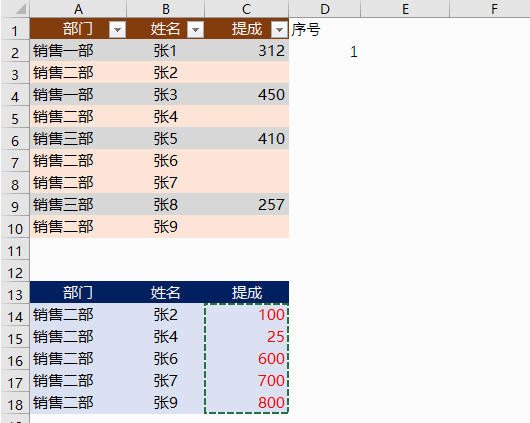Image resolution: width=530 pixels, height=423 pixels.
Task: Select column A header
Action: click(x=78, y=9)
